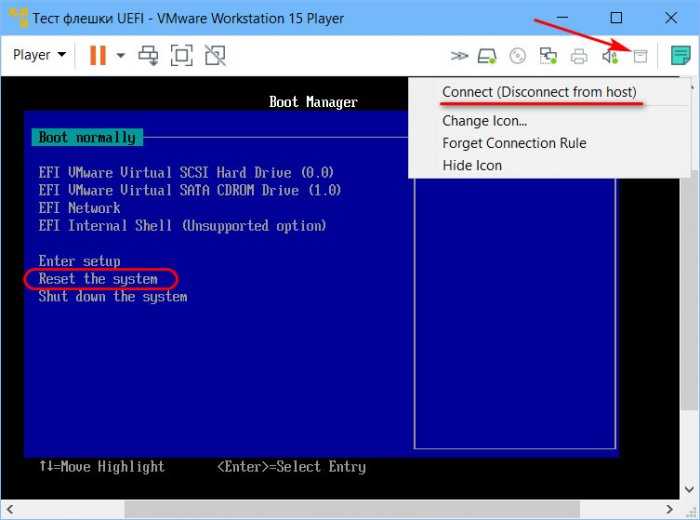The height and width of the screenshot is (520, 700).
Task: Select Hide Icon menu entry
Action: coord(472,166)
